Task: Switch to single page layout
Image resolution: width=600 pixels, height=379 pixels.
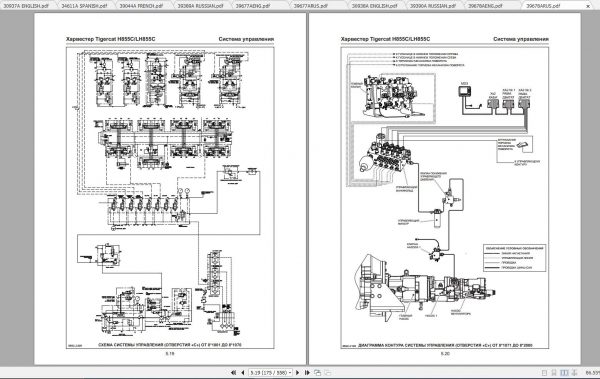Action: click(x=545, y=373)
